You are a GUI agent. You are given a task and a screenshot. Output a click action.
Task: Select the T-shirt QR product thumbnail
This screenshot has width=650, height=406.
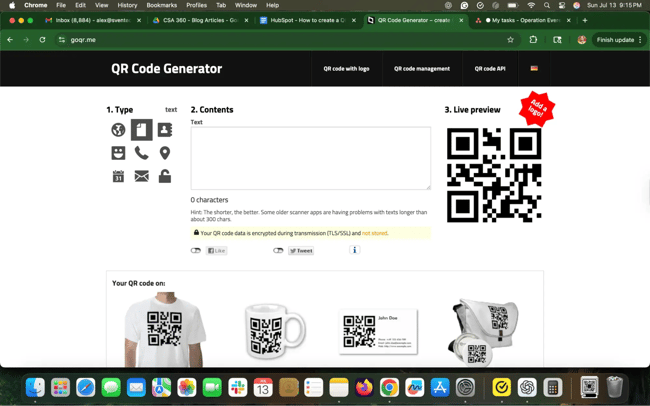[165, 329]
